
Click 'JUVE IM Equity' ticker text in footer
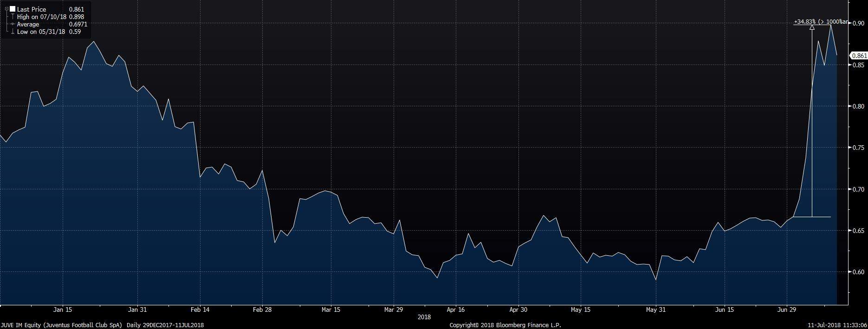pos(20,325)
